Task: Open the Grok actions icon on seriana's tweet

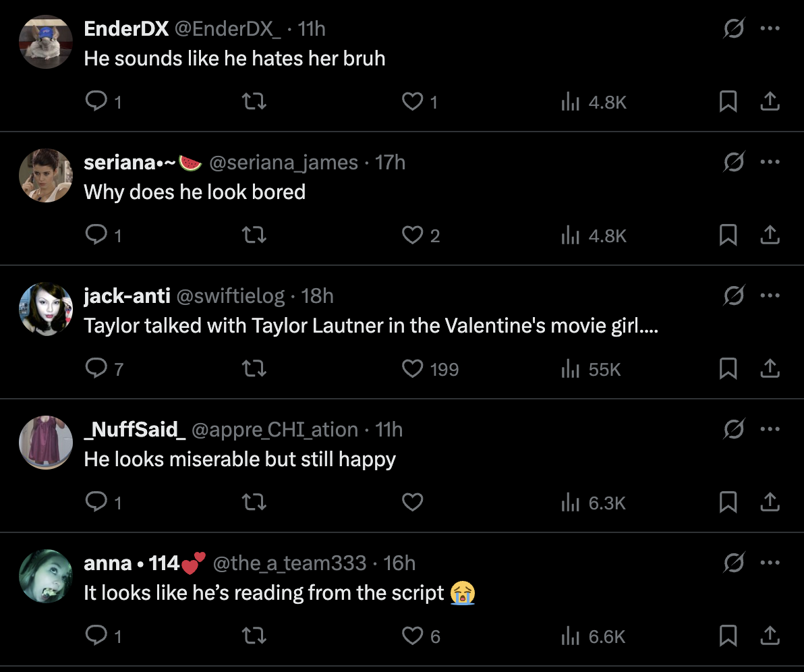Action: click(735, 162)
